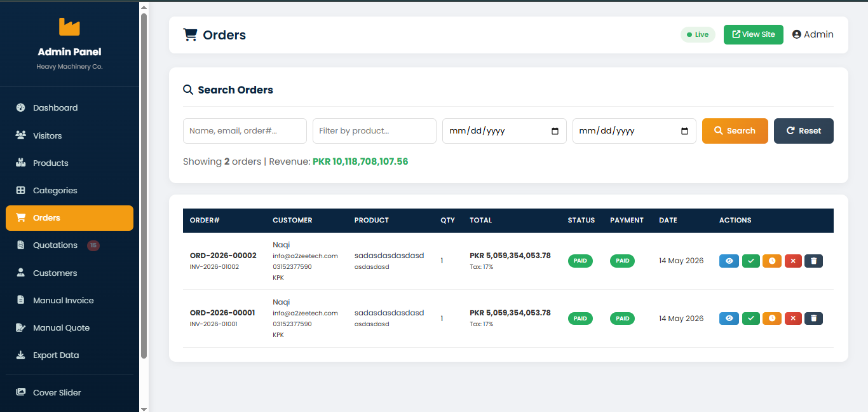Go to Visitors in the sidebar

69,135
